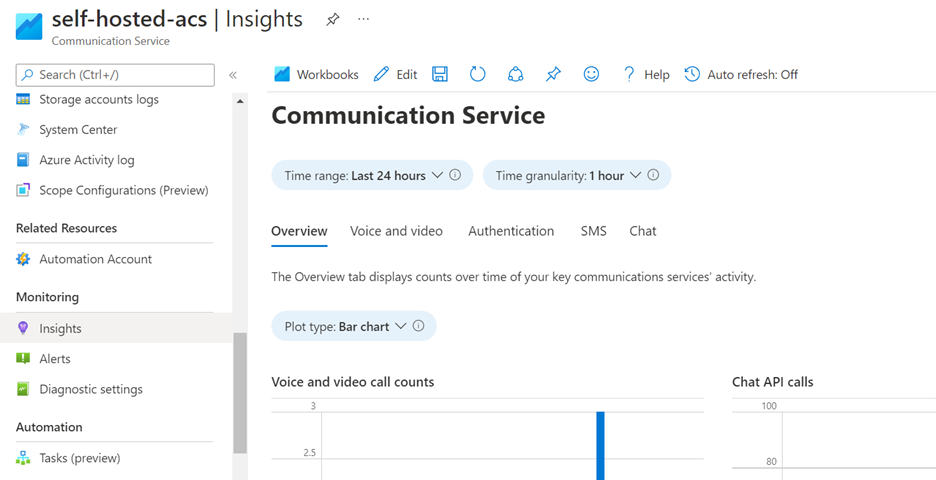Click the Insights lightbulb icon
Screen dimensions: 936x480
(23, 328)
